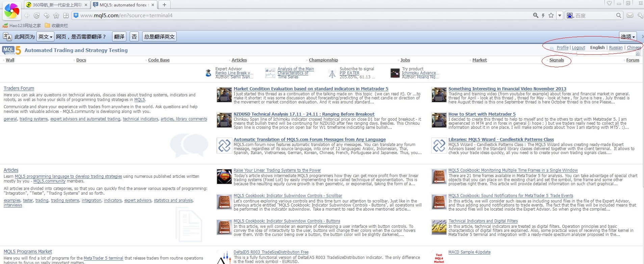
Task: Click into the Baidu search field
Action: tap(594, 16)
